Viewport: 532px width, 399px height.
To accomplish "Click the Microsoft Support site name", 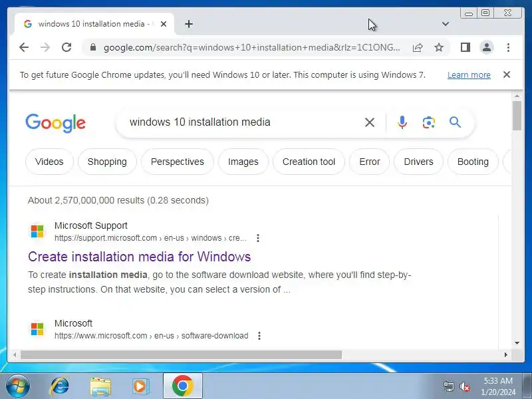I will [x=91, y=225].
